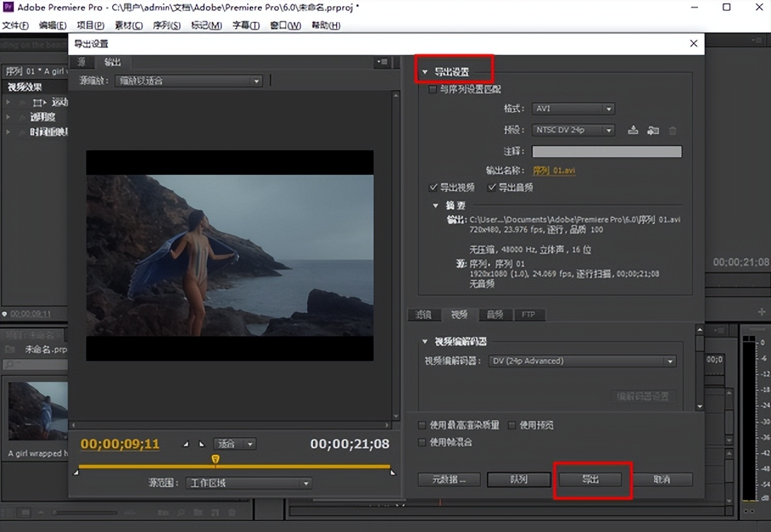
Task: Click the Set In Point icon below preview
Action: point(186,444)
